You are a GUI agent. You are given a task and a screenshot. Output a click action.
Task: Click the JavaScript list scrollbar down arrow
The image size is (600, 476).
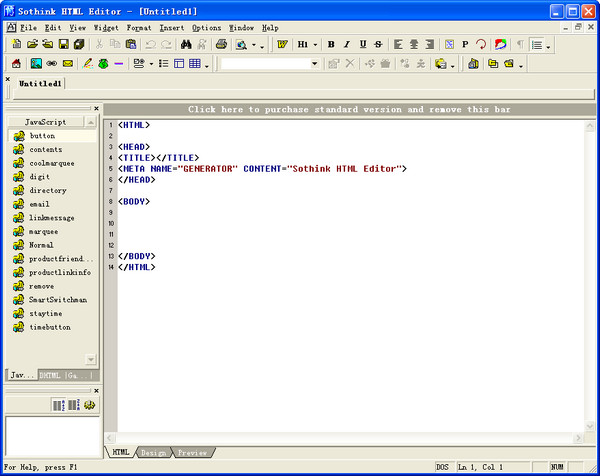click(x=91, y=360)
